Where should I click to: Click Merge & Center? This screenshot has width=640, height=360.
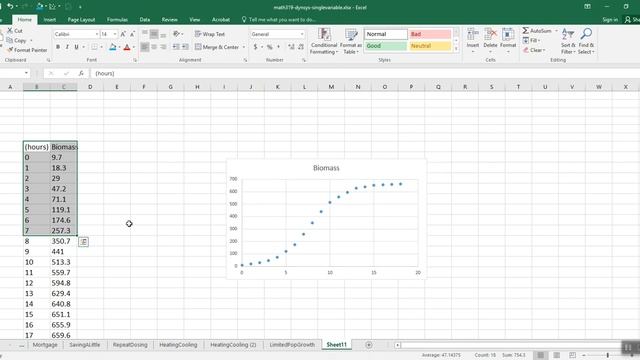[x=217, y=47]
